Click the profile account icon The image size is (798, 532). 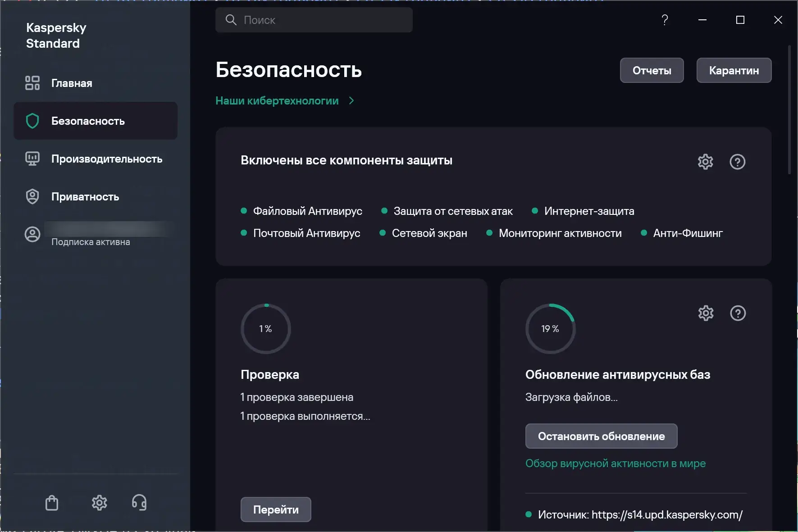click(x=32, y=234)
